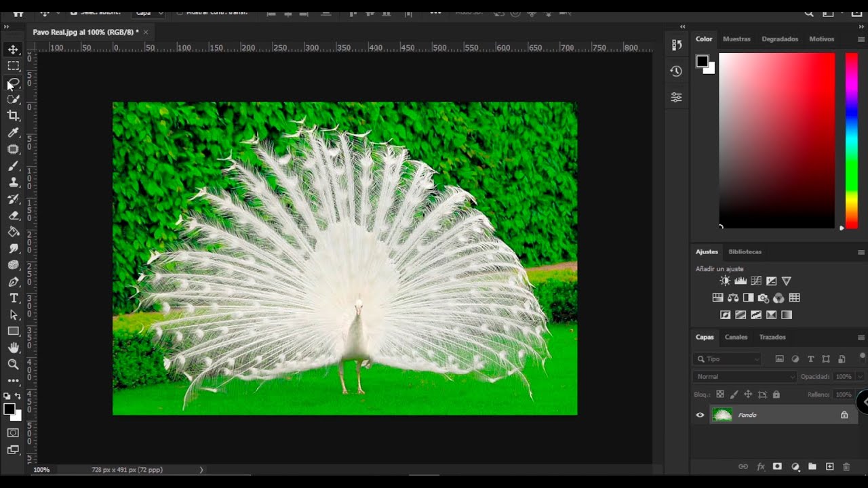Screen dimensions: 868x488
Task: Create a new layer with plus icon
Action: [x=829, y=467]
